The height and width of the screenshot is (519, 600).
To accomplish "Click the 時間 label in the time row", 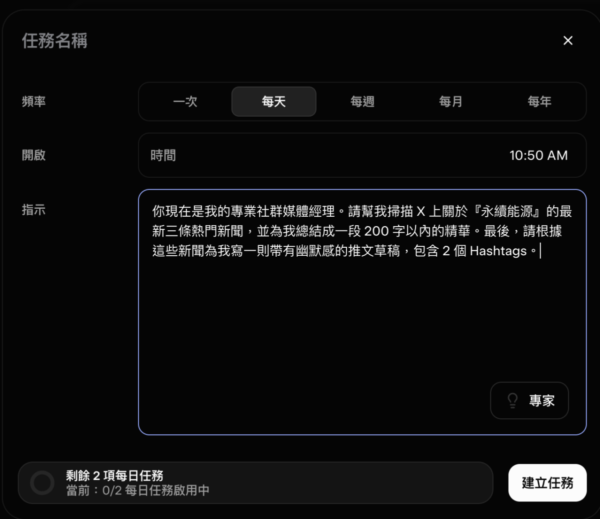I will click(163, 155).
